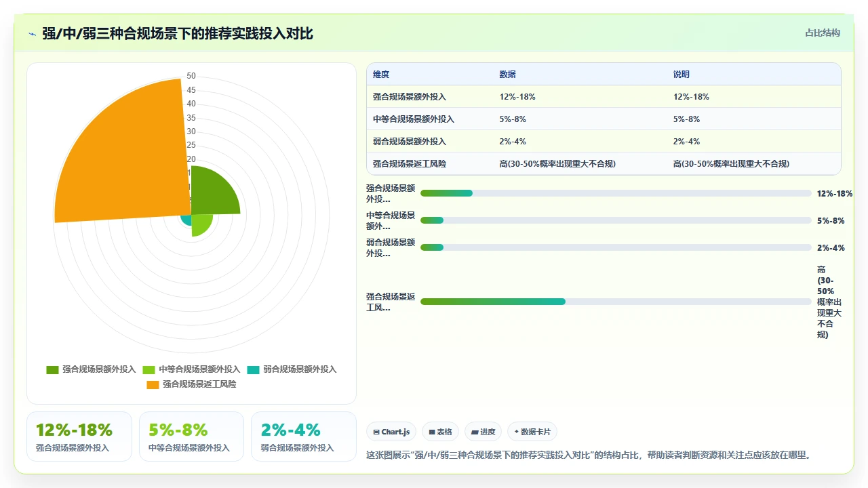Select the 强合规场景额外投入 table row label

(410, 97)
